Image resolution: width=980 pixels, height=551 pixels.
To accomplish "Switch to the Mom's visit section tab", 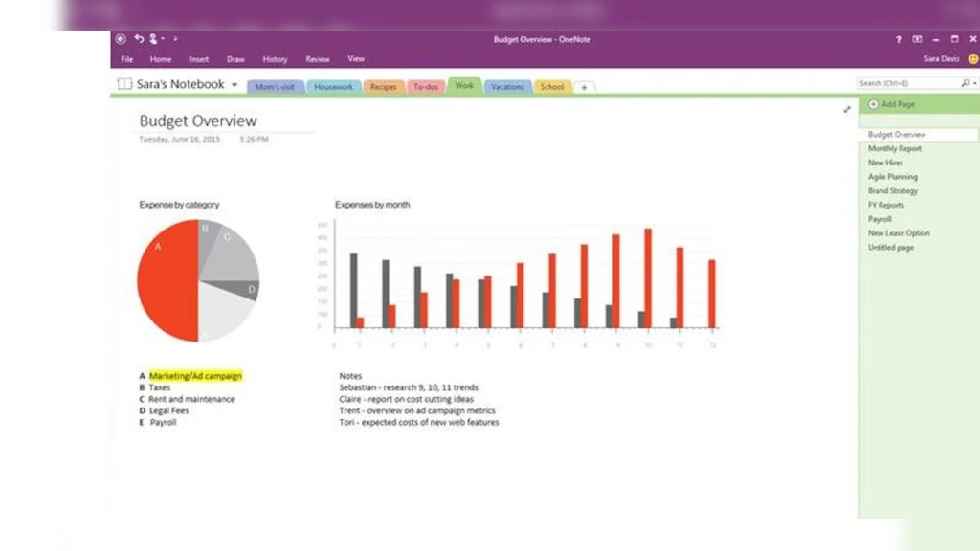I will click(x=275, y=87).
